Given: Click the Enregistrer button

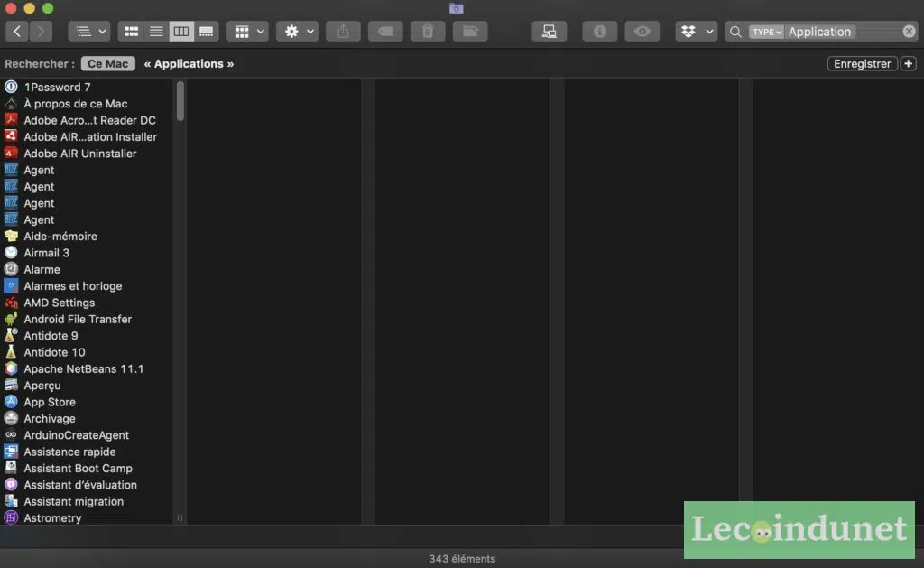Looking at the screenshot, I should (x=862, y=64).
